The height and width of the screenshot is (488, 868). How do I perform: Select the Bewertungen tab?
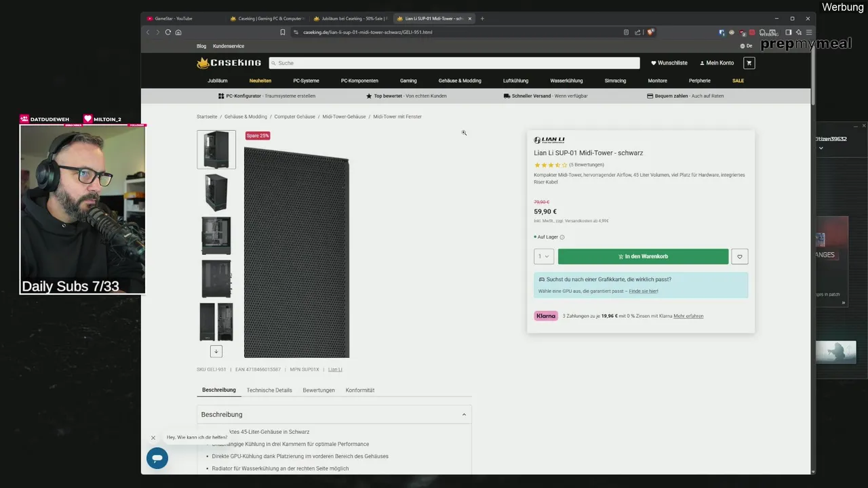pyautogui.click(x=319, y=390)
